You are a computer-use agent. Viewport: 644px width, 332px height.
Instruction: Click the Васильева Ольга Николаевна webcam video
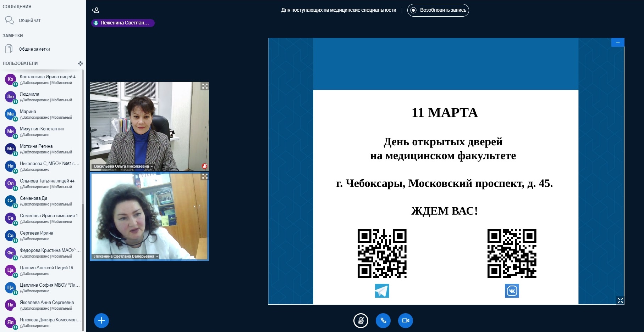(x=149, y=126)
